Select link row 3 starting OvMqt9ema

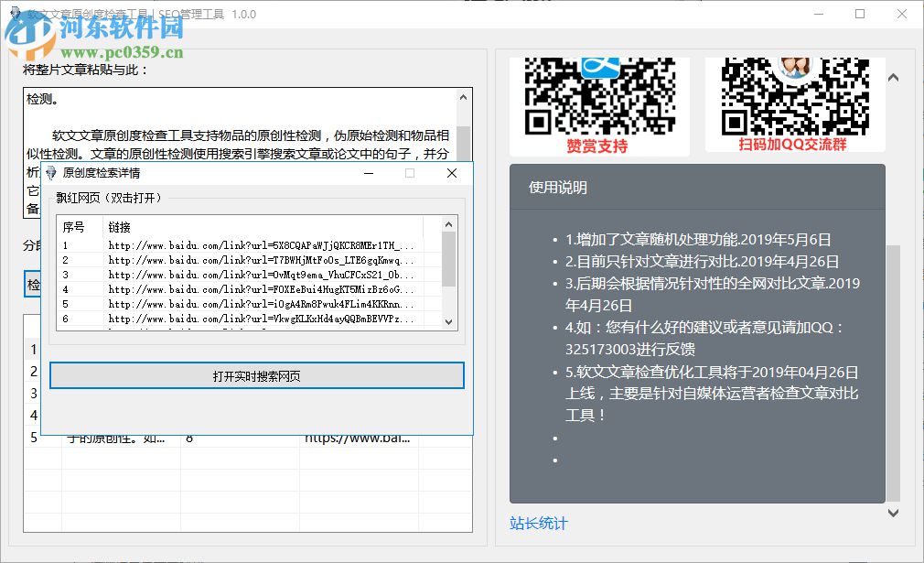(x=249, y=275)
